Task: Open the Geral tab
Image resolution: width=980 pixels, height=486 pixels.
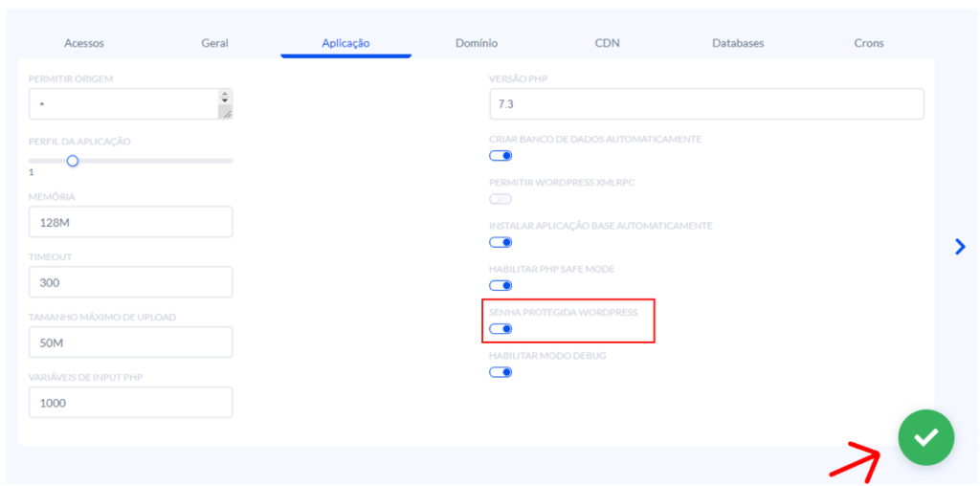Action: coord(214,43)
